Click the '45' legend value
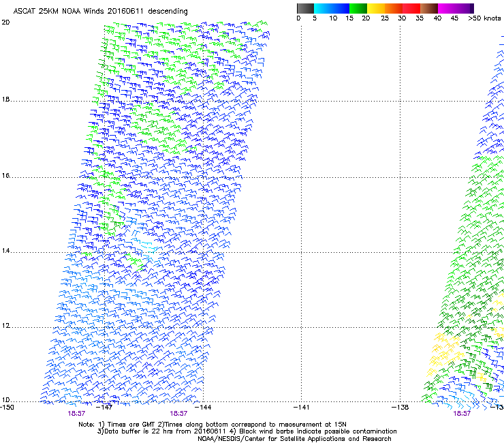Screen dimensions: 504x443 pyautogui.click(x=454, y=18)
